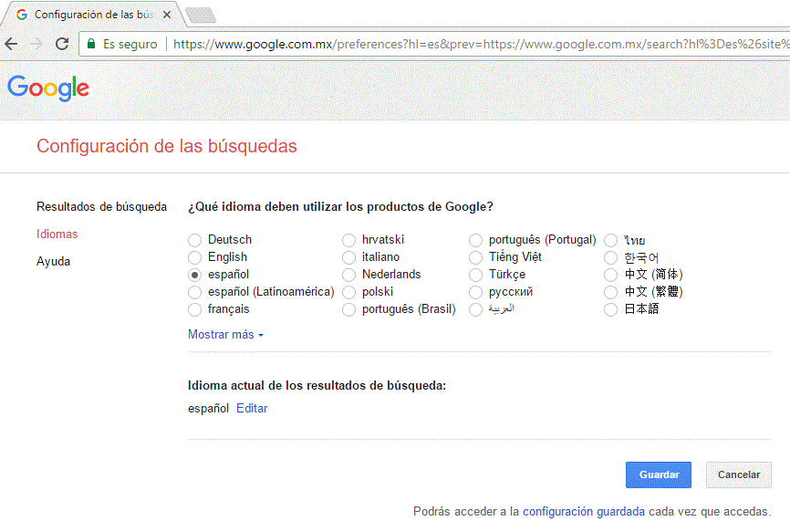Click the Es seguro label
This screenshot has height=532, width=790.
(130, 45)
